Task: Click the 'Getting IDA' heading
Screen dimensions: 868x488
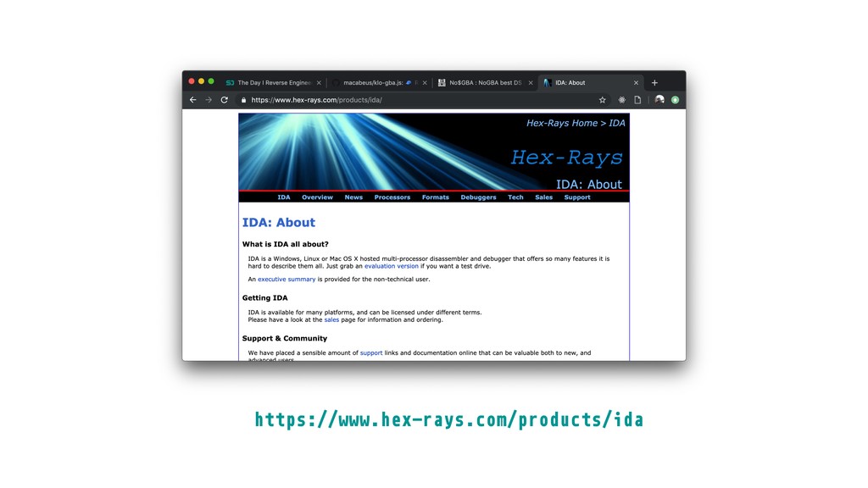Action: [x=264, y=298]
